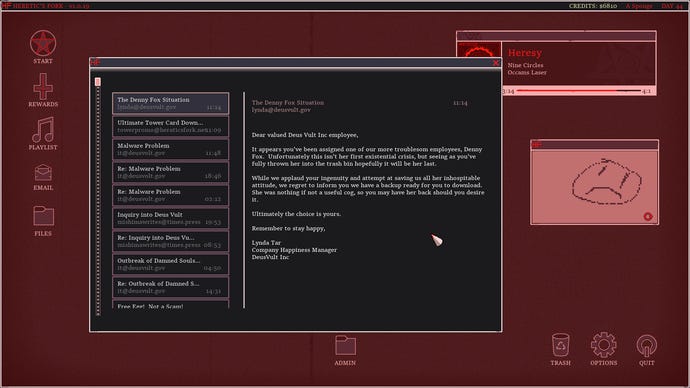
Task: Open the PLAYLIST music note icon
Action: [x=43, y=129]
